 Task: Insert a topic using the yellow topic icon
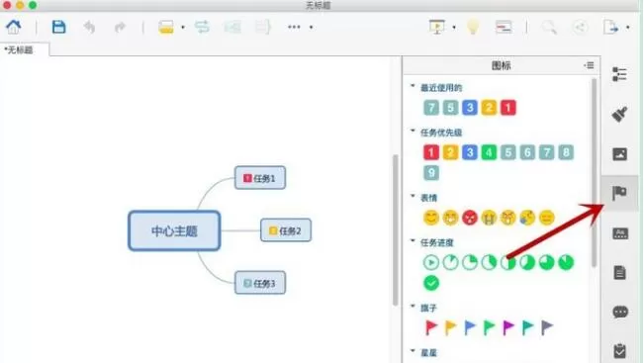tap(166, 27)
